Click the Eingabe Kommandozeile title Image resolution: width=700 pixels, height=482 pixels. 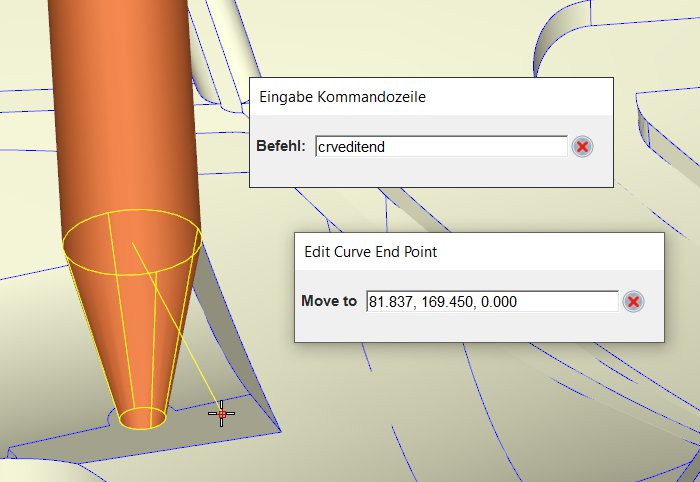(x=342, y=97)
